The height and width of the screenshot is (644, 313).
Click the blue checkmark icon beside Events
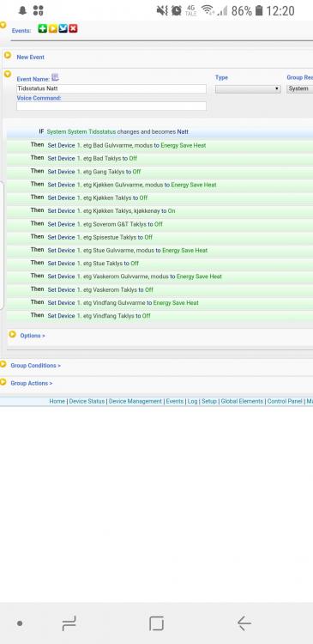coord(63,28)
